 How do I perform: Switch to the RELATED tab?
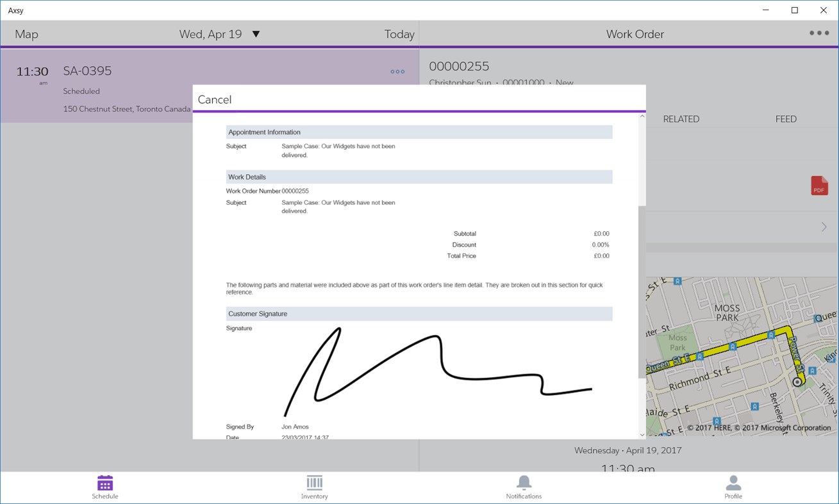681,118
